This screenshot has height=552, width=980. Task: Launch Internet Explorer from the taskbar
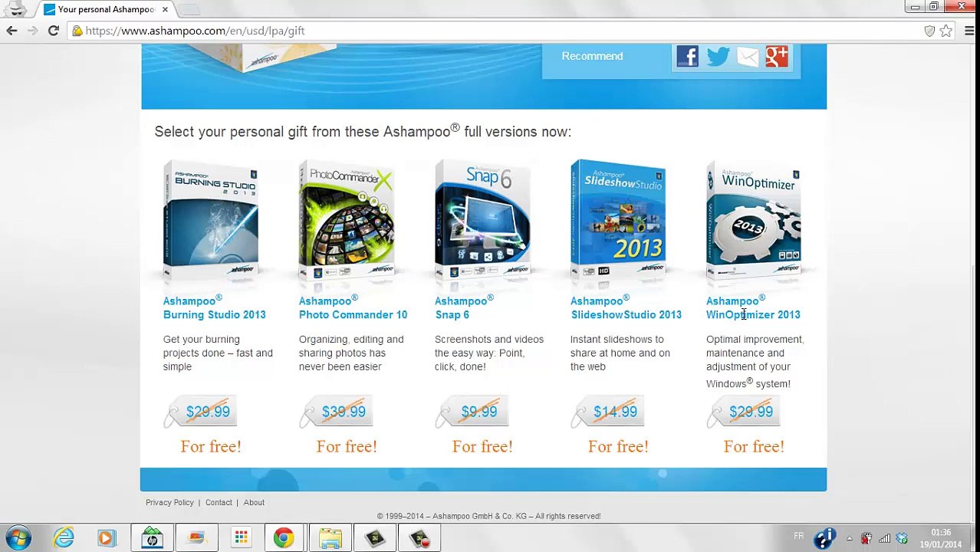tap(64, 538)
